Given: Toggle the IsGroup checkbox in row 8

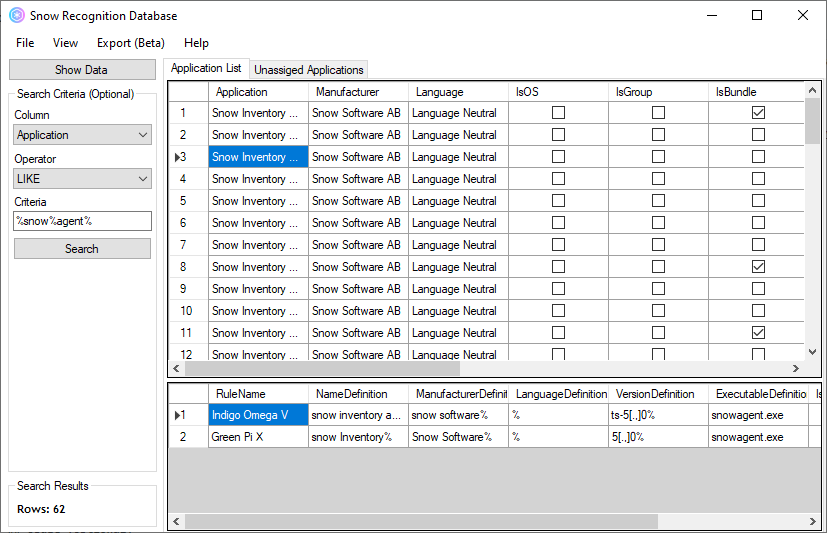Looking at the screenshot, I should point(658,267).
